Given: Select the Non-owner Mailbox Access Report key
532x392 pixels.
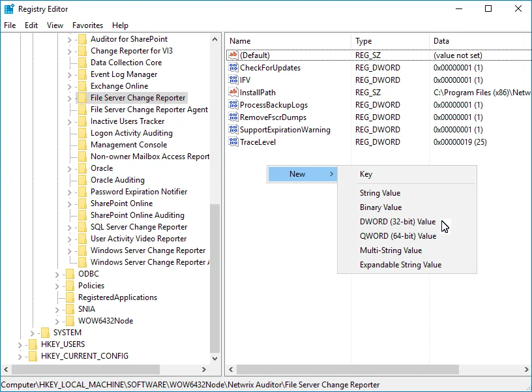Looking at the screenshot, I should click(x=150, y=157).
